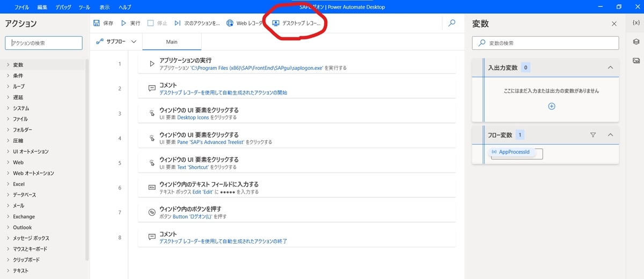Open the ツール menu

(84, 7)
